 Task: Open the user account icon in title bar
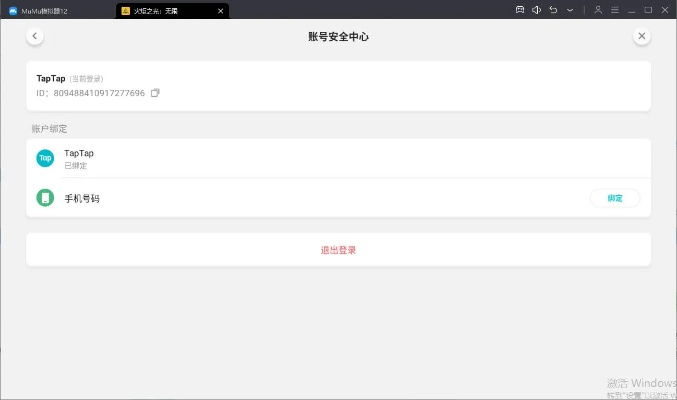[x=598, y=10]
